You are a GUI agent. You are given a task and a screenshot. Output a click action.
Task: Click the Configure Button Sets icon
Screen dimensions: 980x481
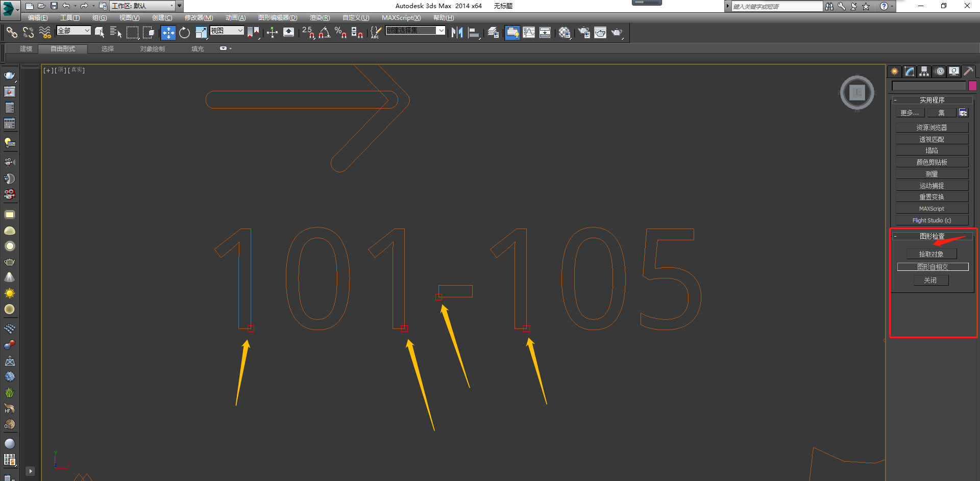pyautogui.click(x=963, y=113)
